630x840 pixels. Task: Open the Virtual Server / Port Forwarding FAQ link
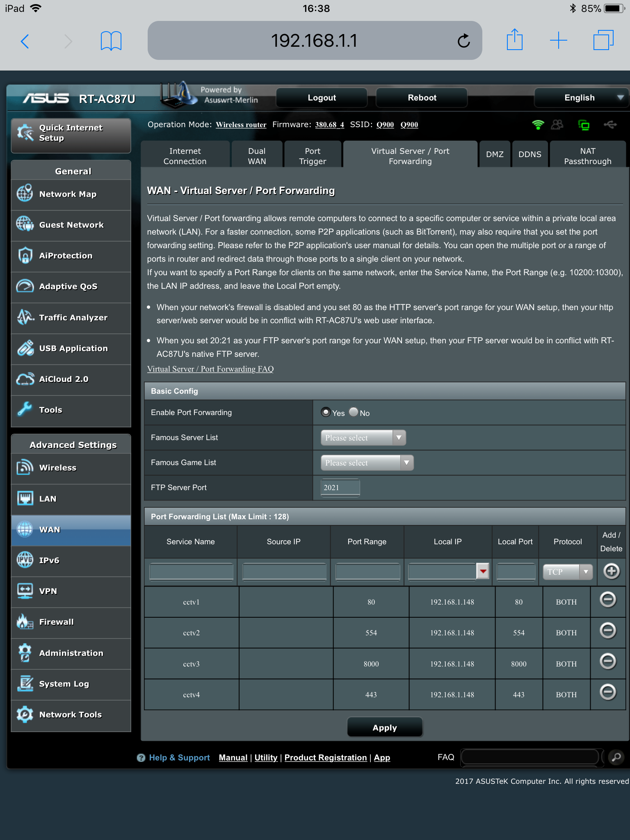(210, 369)
